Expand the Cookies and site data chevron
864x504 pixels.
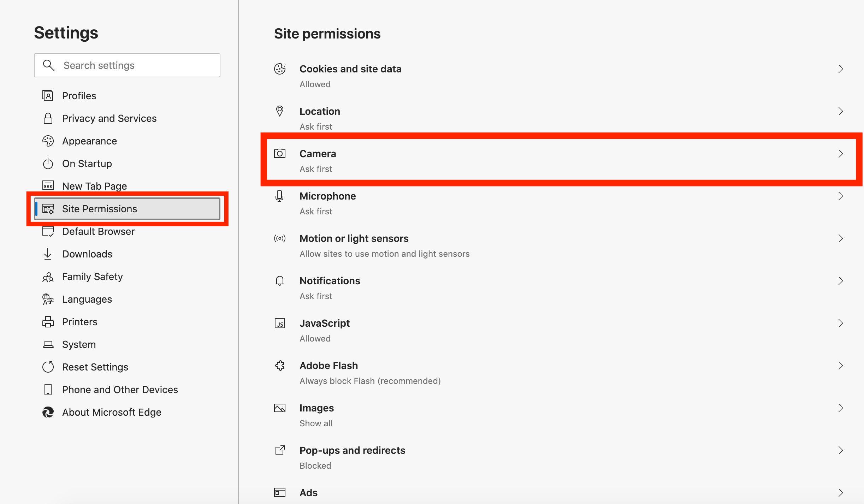click(841, 69)
